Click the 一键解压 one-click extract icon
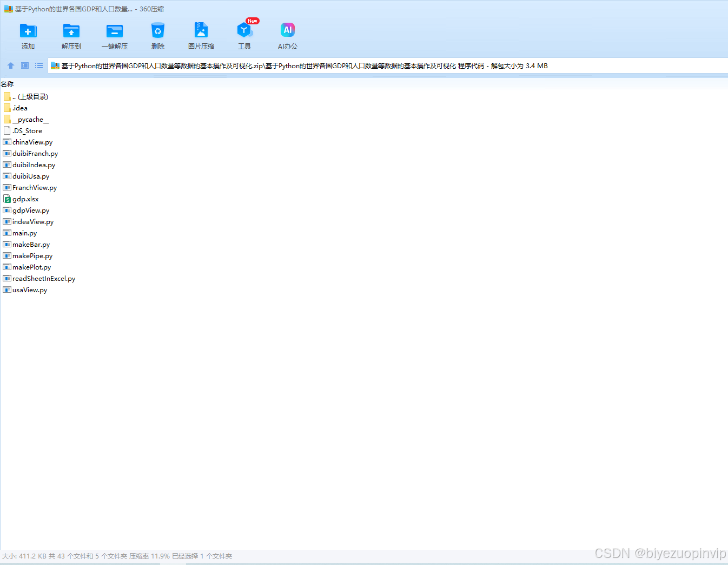728x565 pixels. tap(115, 31)
